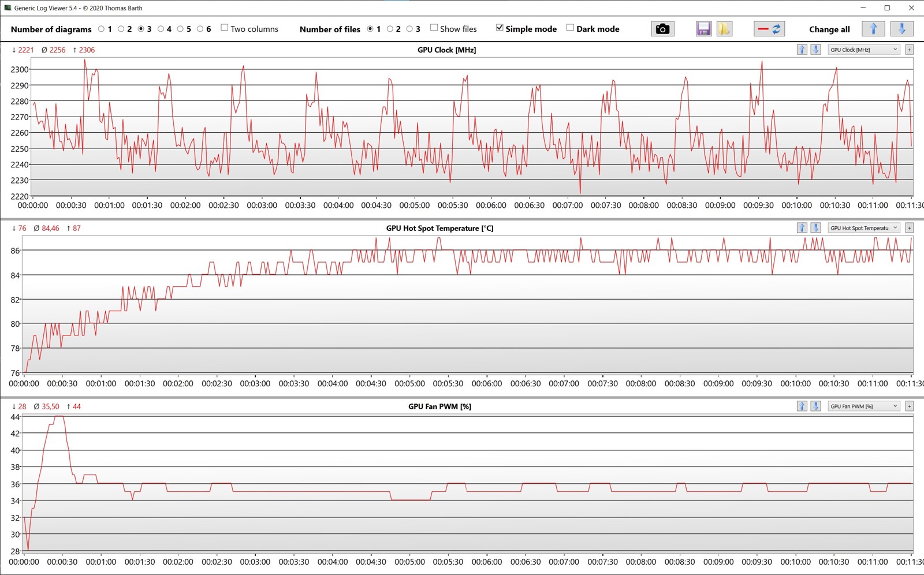
Task: Open a log file with the folder icon
Action: 724,29
